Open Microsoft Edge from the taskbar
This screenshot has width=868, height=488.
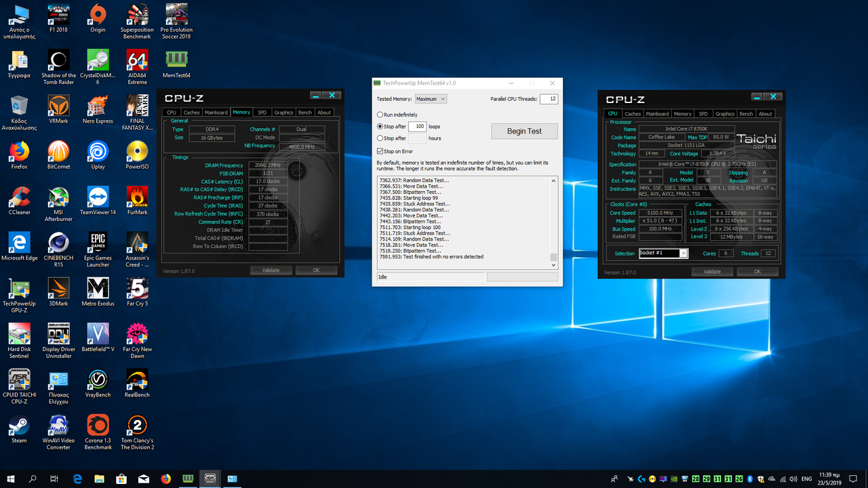tap(77, 479)
